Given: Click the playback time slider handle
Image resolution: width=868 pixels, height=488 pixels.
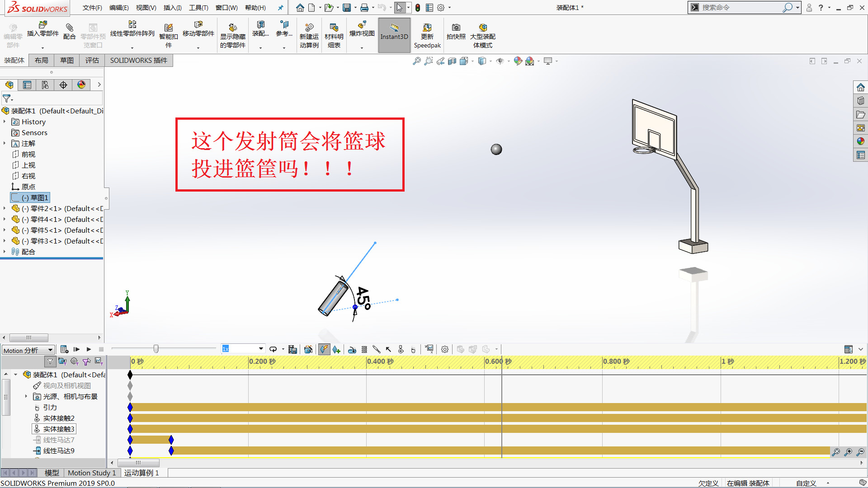Looking at the screenshot, I should pos(156,349).
